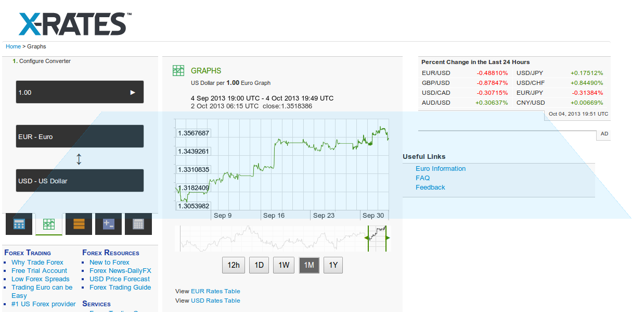The width and height of the screenshot is (644, 312).
Task: Click the swap currencies arrow icon
Action: coord(79,159)
